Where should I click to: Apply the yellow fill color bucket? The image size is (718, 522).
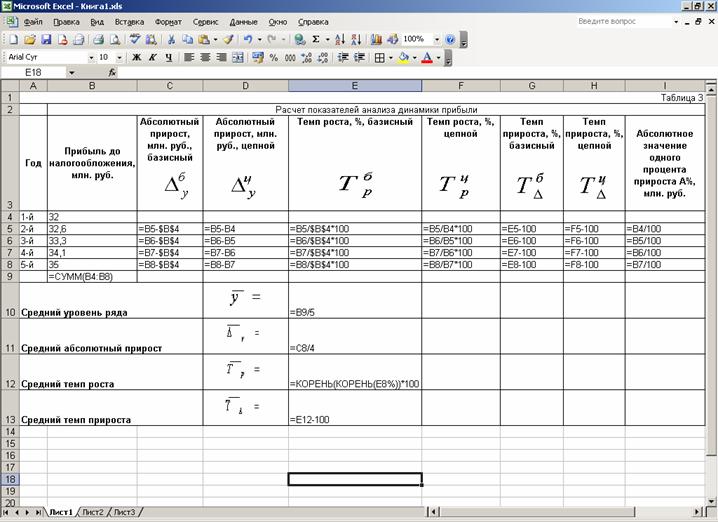[403, 57]
